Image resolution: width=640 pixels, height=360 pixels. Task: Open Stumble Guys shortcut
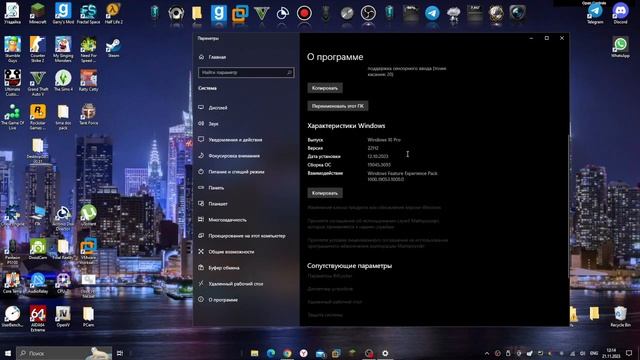pyautogui.click(x=13, y=49)
